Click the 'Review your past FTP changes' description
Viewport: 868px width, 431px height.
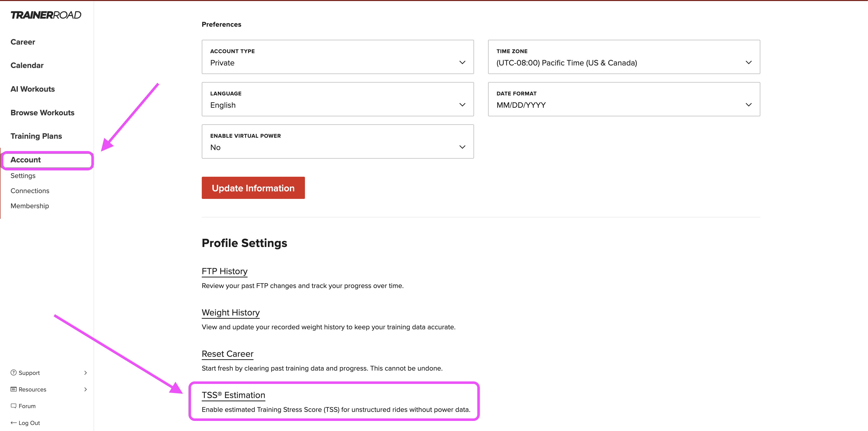point(303,286)
